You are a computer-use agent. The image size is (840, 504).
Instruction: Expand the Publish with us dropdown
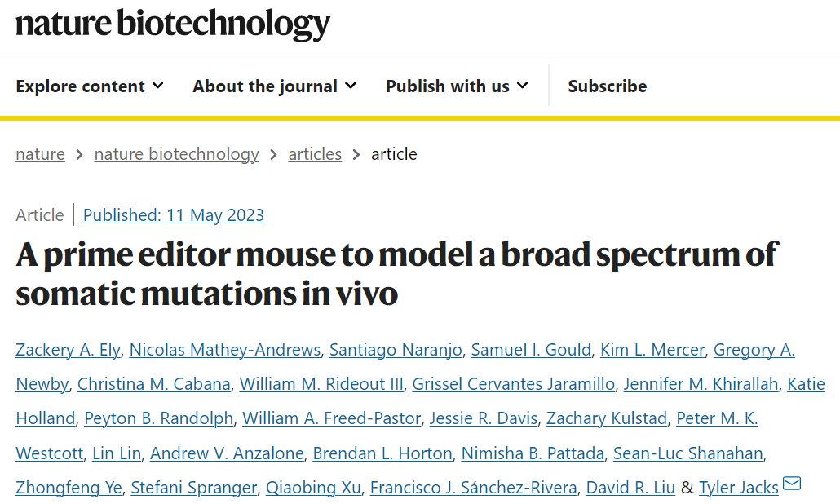(x=457, y=86)
